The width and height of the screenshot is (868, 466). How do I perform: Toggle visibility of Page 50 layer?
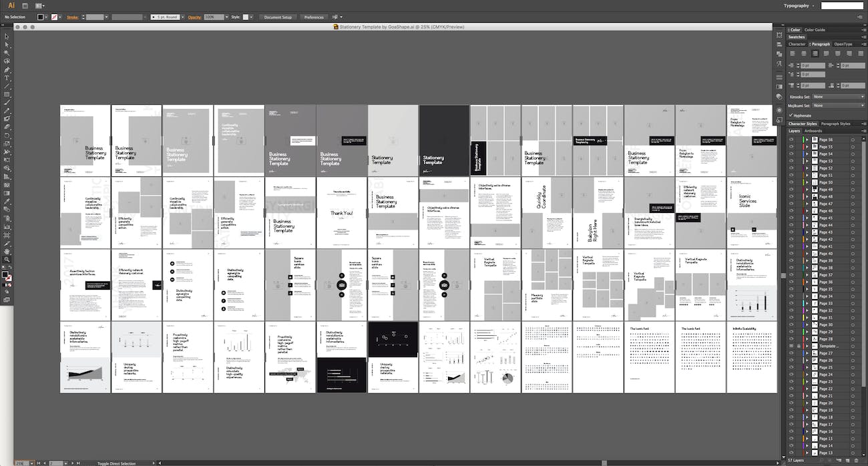click(791, 182)
